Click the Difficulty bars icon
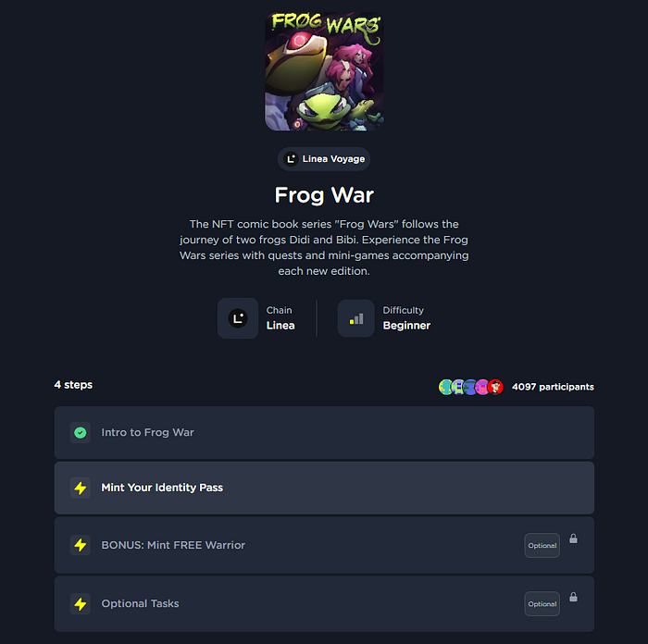The height and width of the screenshot is (644, 648). click(x=356, y=318)
